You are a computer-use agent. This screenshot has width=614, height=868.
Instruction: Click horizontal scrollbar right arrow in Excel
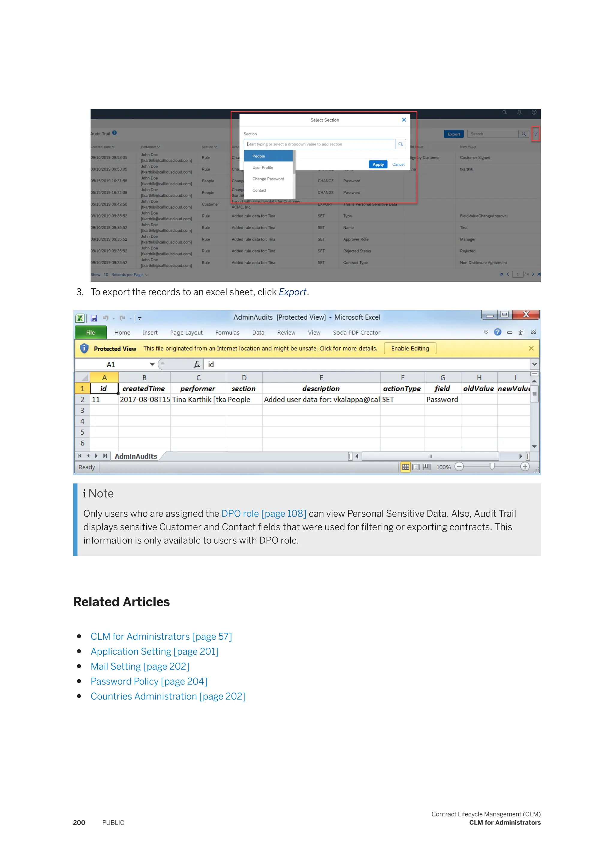point(521,456)
